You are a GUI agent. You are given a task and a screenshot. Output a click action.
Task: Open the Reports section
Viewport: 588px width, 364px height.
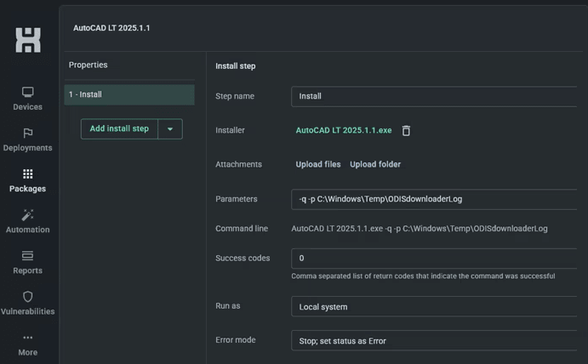28,263
